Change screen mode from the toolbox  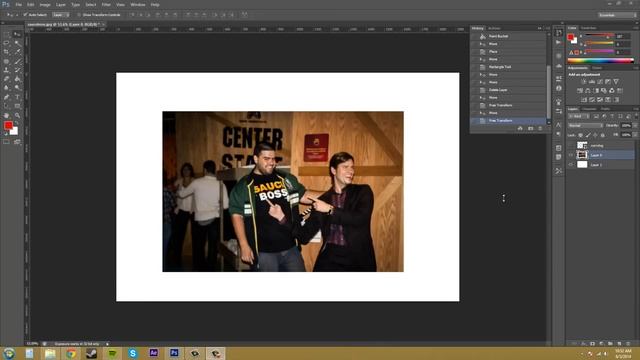click(17, 142)
